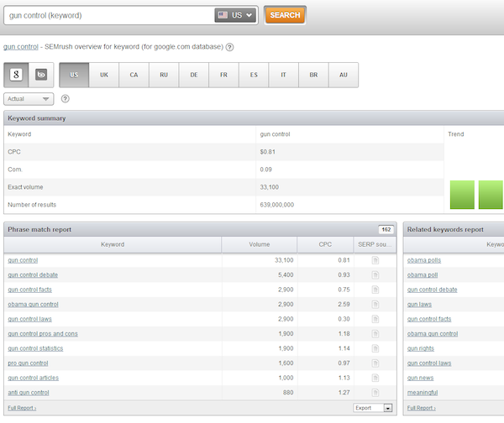The width and height of the screenshot is (504, 423).
Task: Switch to the DE database tab
Action: (194, 75)
